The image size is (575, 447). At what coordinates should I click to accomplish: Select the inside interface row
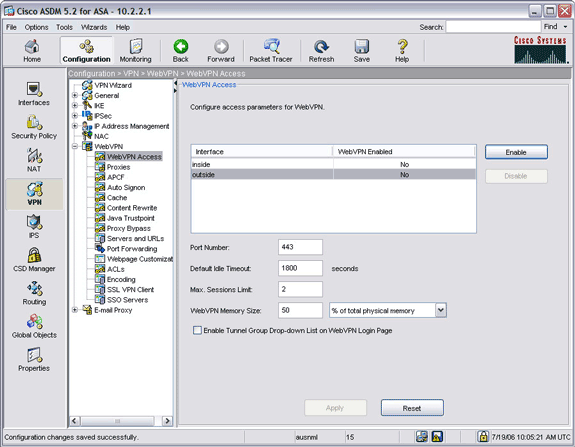click(x=333, y=165)
